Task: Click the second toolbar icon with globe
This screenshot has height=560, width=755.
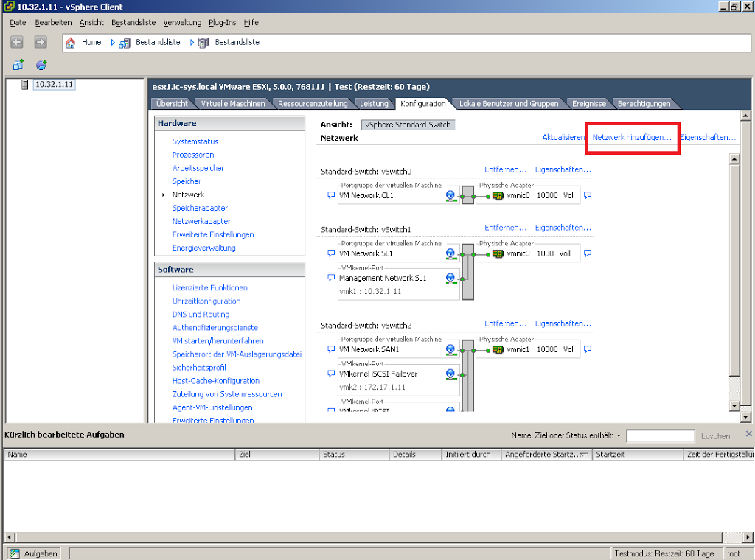Action: (41, 65)
